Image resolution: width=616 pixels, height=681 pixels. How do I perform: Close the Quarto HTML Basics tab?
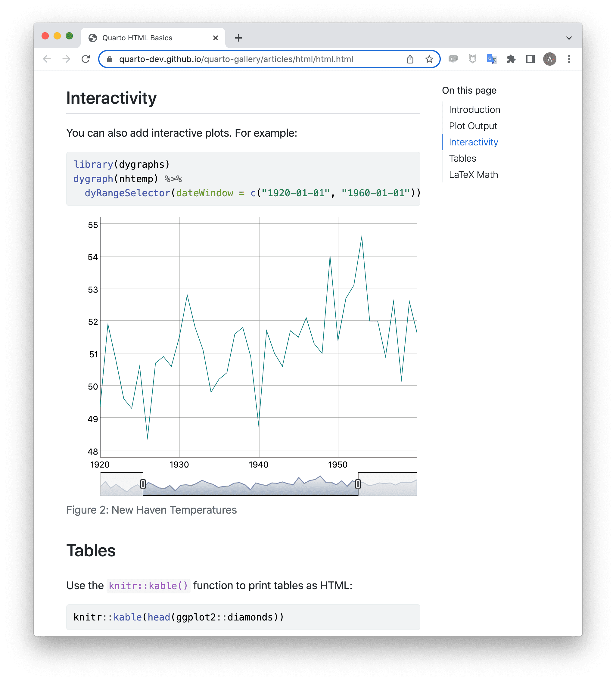[215, 38]
